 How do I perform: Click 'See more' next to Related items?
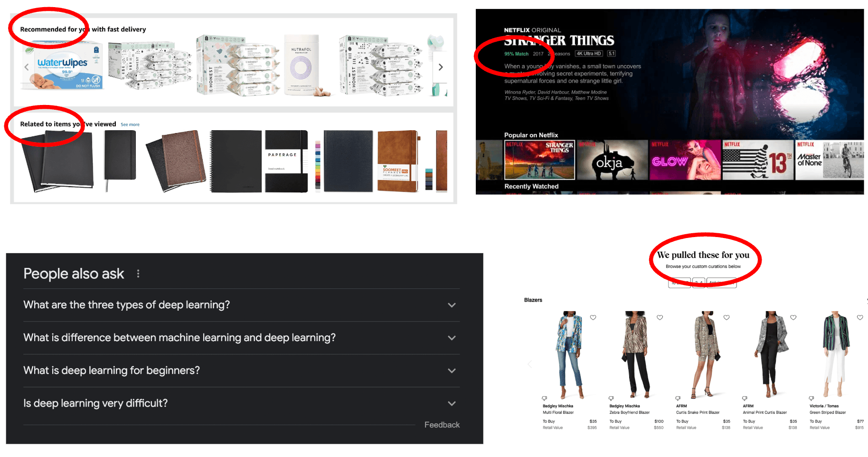tap(130, 124)
